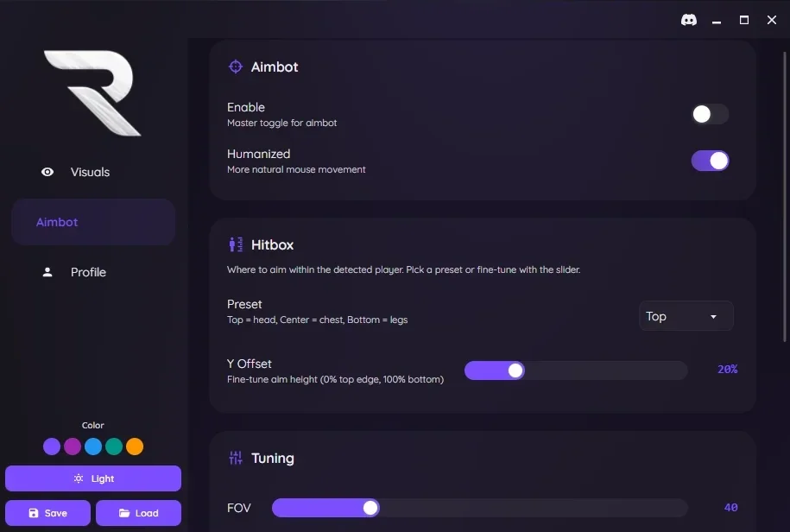Click the Tuning sliders icon

pos(236,458)
